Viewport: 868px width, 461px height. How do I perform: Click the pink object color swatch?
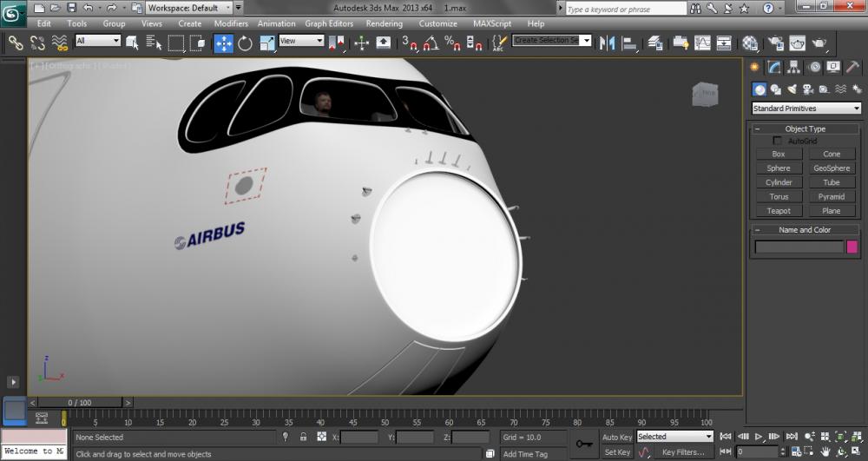point(852,247)
